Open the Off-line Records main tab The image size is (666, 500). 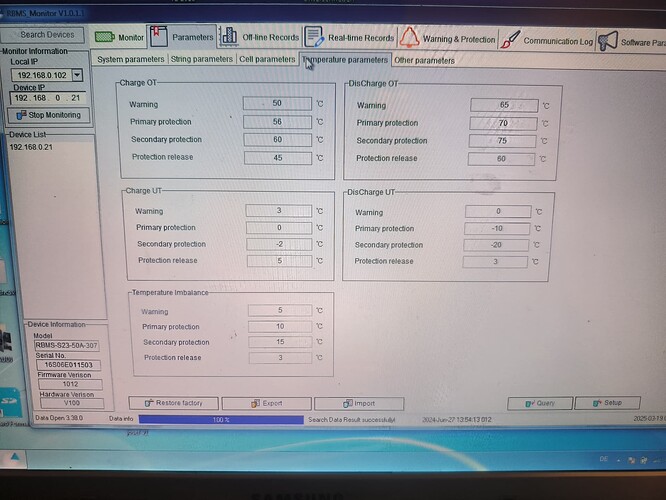pyautogui.click(x=260, y=37)
